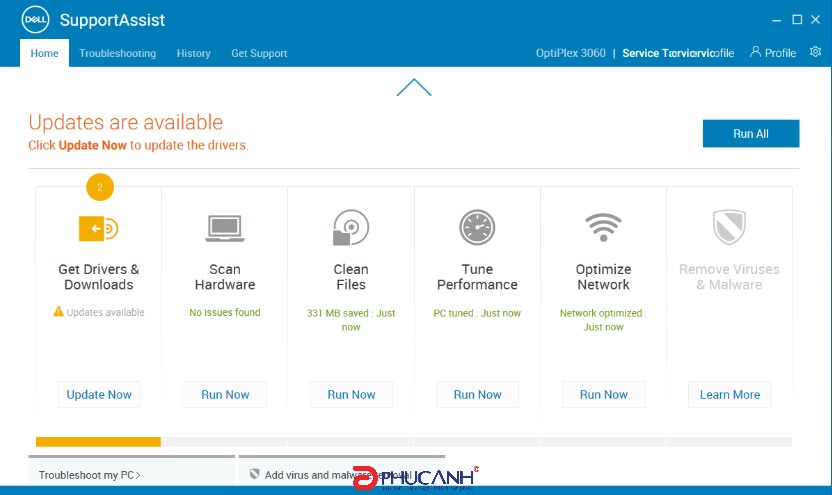Image resolution: width=832 pixels, height=495 pixels.
Task: Click the Dell logo icon
Action: (35, 20)
